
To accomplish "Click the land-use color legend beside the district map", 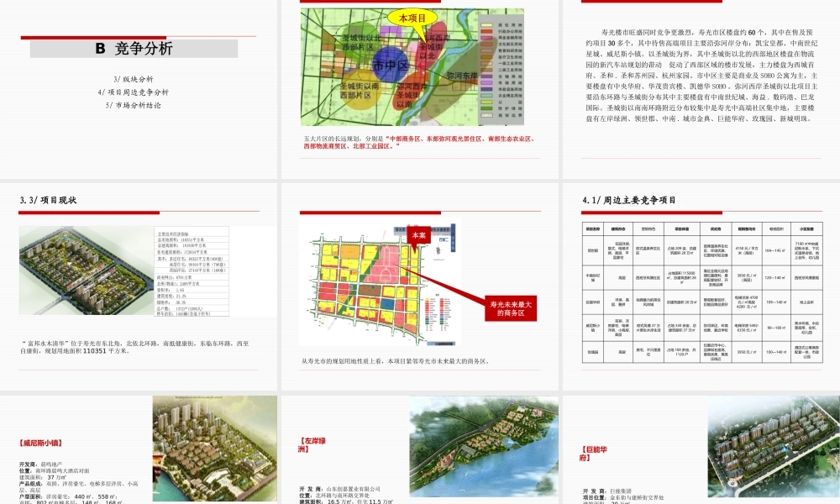I will point(501,69).
